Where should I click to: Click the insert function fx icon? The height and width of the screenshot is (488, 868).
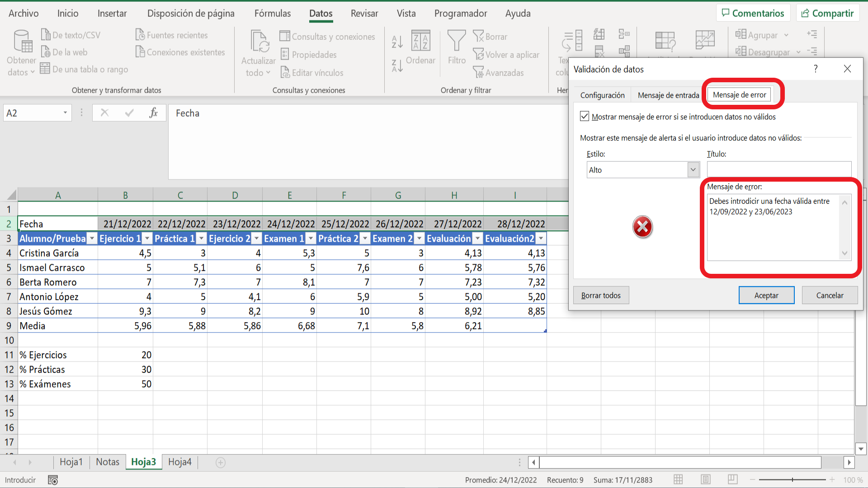[x=154, y=113]
